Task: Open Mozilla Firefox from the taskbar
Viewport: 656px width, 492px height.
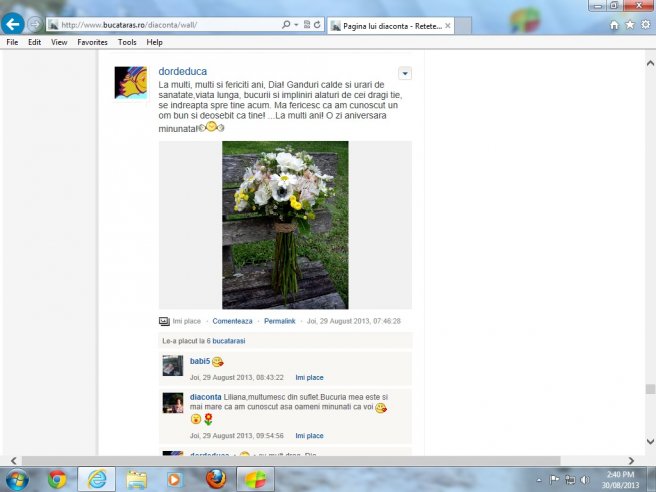Action: pyautogui.click(x=215, y=479)
